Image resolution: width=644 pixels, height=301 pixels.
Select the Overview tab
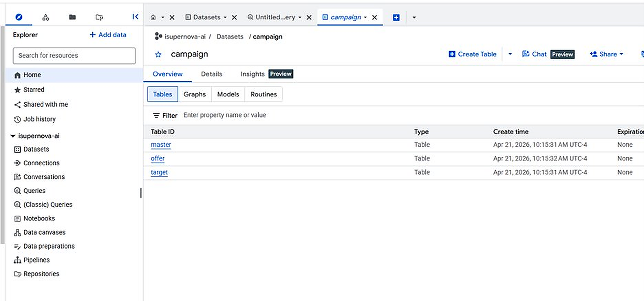point(168,74)
